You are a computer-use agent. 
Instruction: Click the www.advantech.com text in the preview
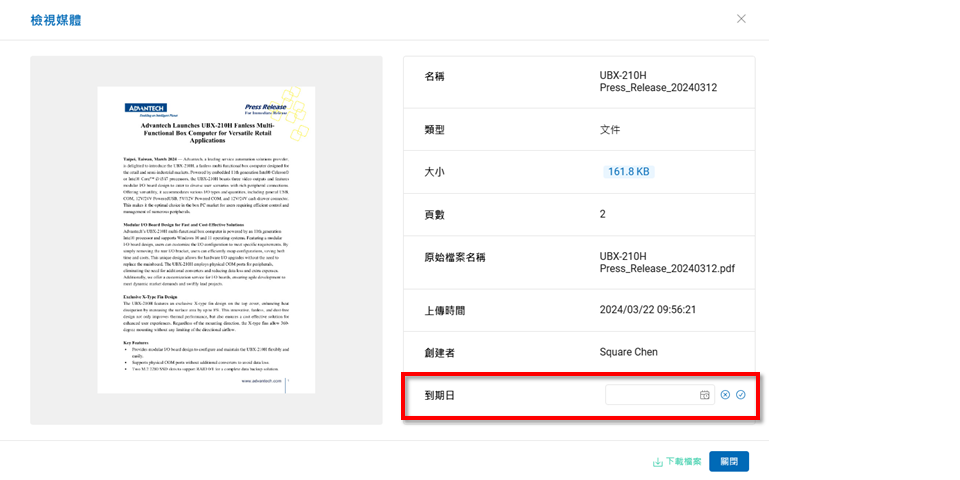coord(261,381)
